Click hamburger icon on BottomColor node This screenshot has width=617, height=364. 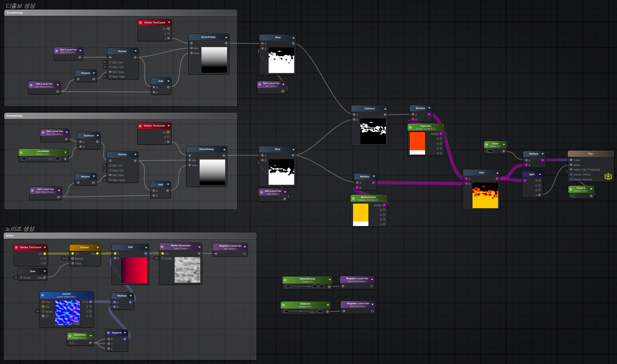coord(353,198)
